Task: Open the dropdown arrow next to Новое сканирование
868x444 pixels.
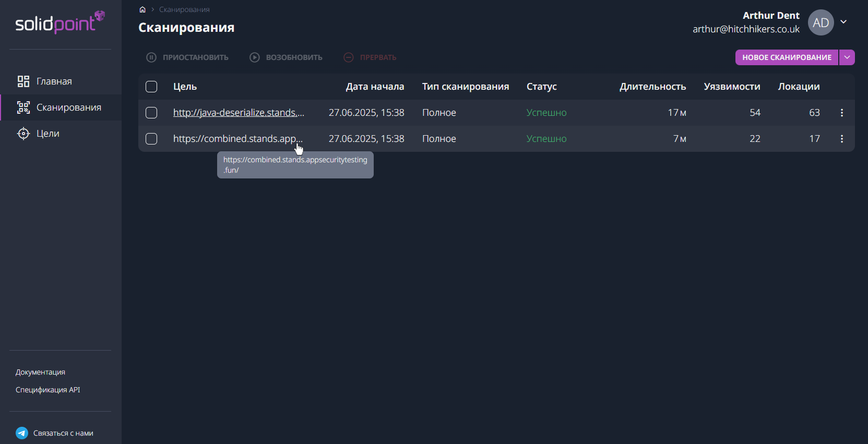Action: [847, 57]
